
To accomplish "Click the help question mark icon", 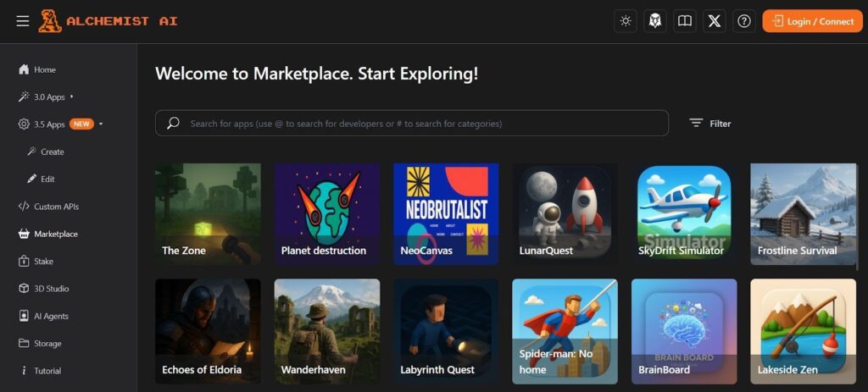I will pos(744,21).
